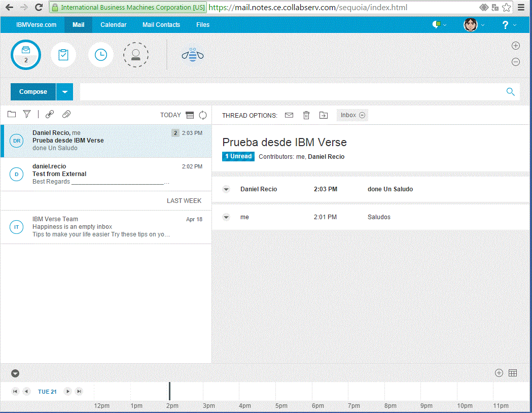Expand Daniel Recio's 2:03 PM message
532x413 pixels.
[226, 189]
